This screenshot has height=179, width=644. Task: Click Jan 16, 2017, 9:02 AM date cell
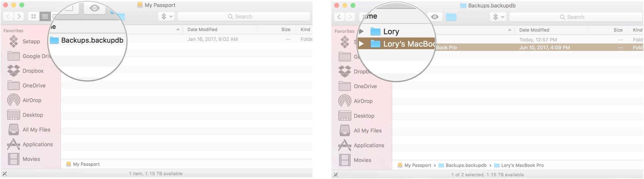[213, 39]
